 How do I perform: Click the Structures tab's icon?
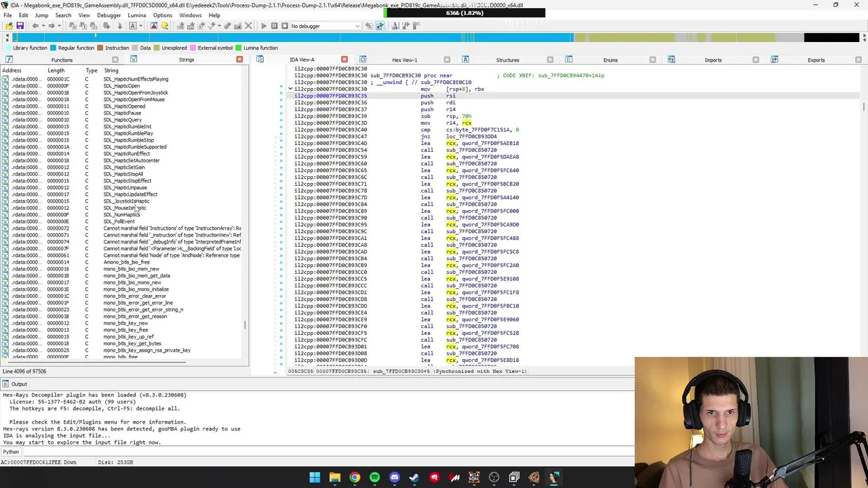(465, 60)
